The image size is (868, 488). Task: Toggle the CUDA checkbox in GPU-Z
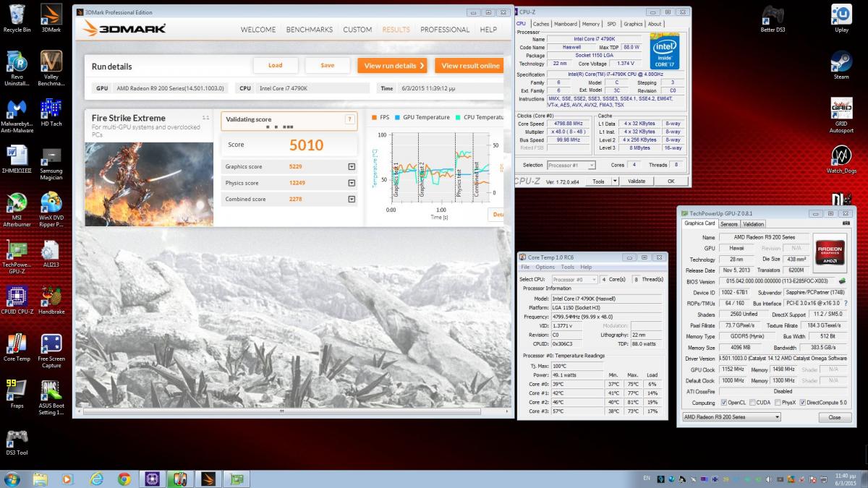click(752, 403)
